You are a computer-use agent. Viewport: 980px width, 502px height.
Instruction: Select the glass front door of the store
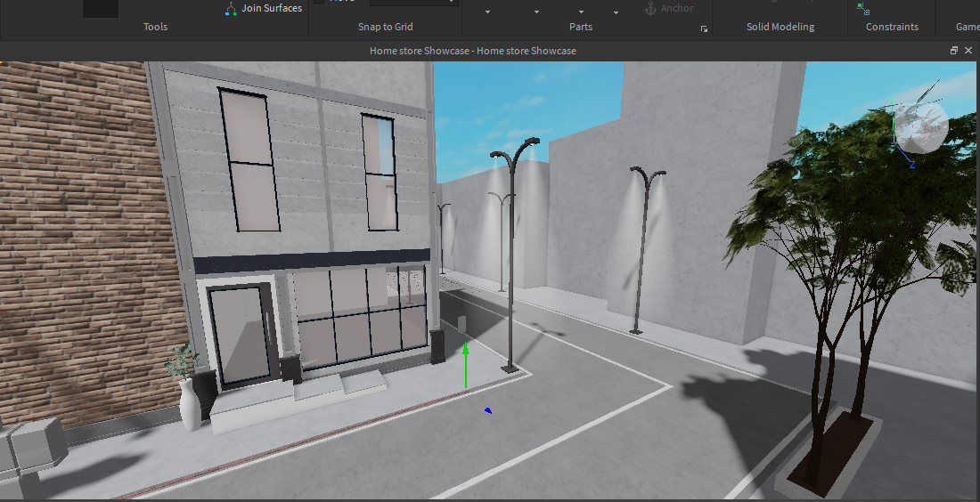241,336
